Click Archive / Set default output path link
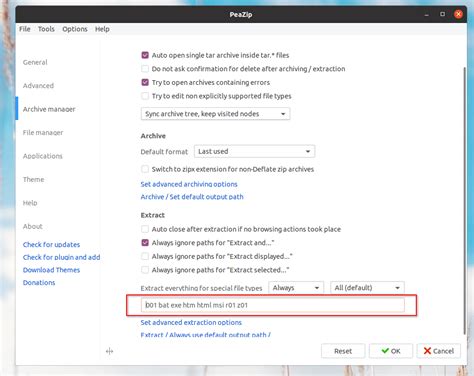Viewport: 474px width, 376px height. coord(192,197)
